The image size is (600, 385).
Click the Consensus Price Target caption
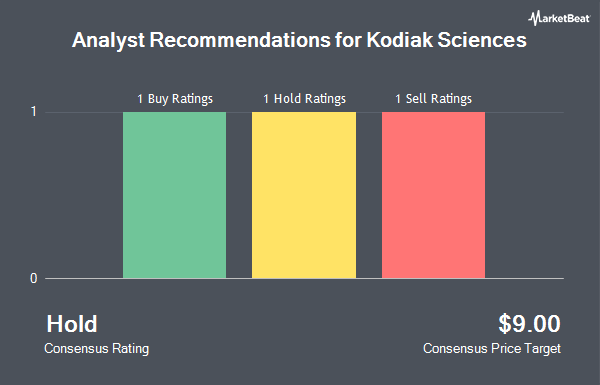coord(492,349)
